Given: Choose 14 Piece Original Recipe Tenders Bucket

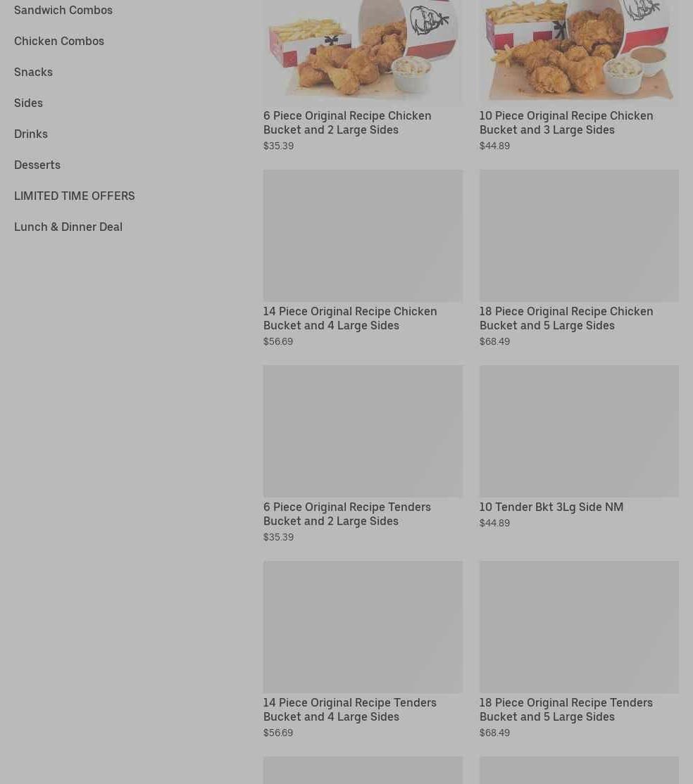Looking at the screenshot, I should 350,709.
